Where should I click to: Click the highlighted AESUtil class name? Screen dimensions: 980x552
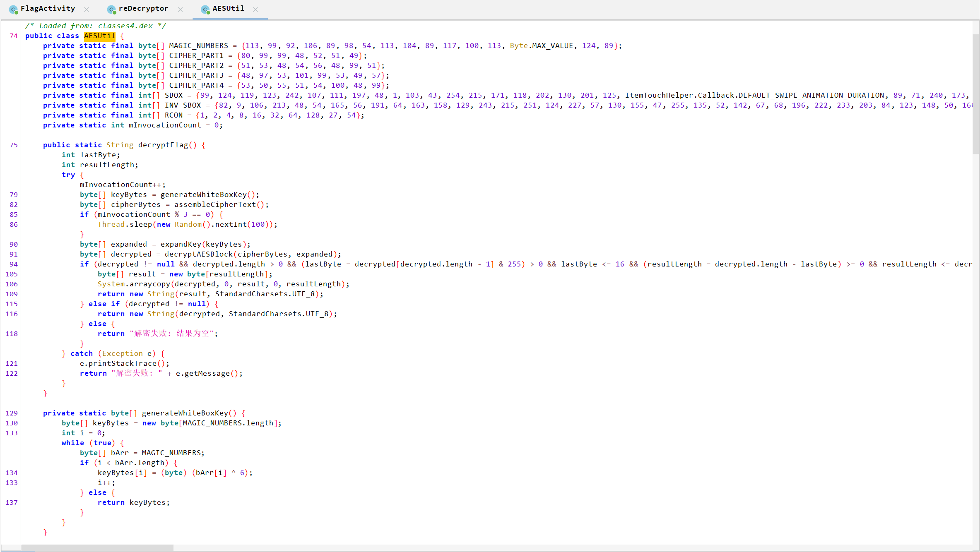coord(99,36)
